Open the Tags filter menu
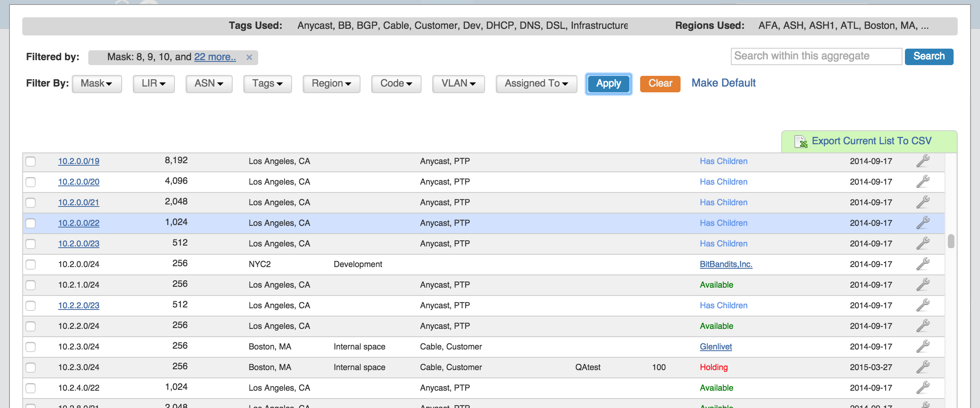 [x=267, y=84]
